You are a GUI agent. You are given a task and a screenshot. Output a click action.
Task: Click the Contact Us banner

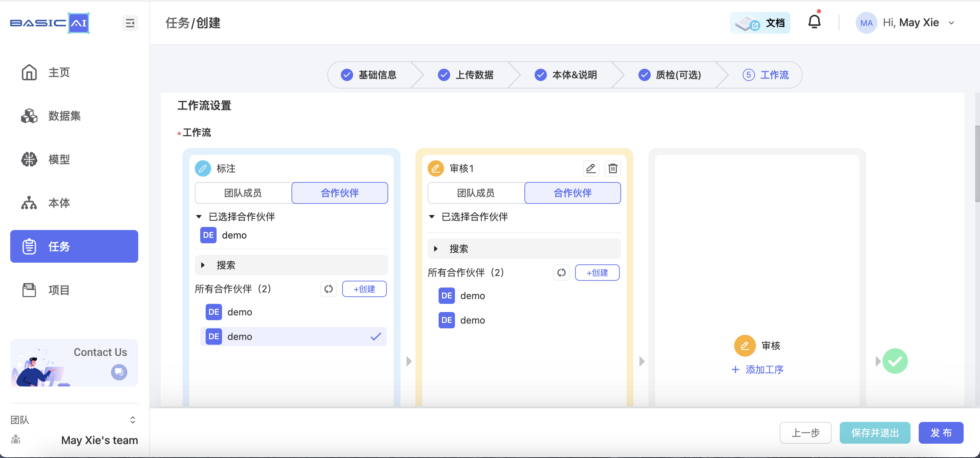click(74, 363)
